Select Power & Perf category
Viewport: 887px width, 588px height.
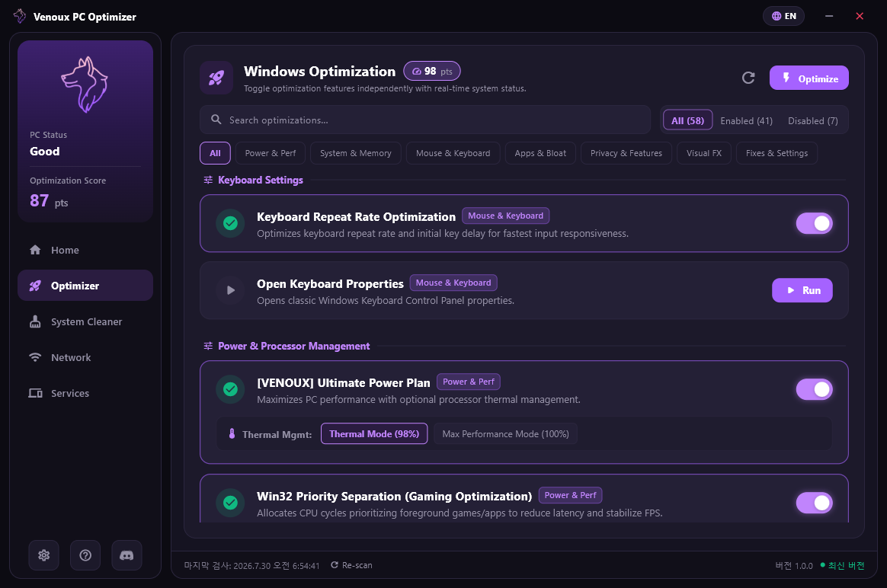pyautogui.click(x=271, y=153)
